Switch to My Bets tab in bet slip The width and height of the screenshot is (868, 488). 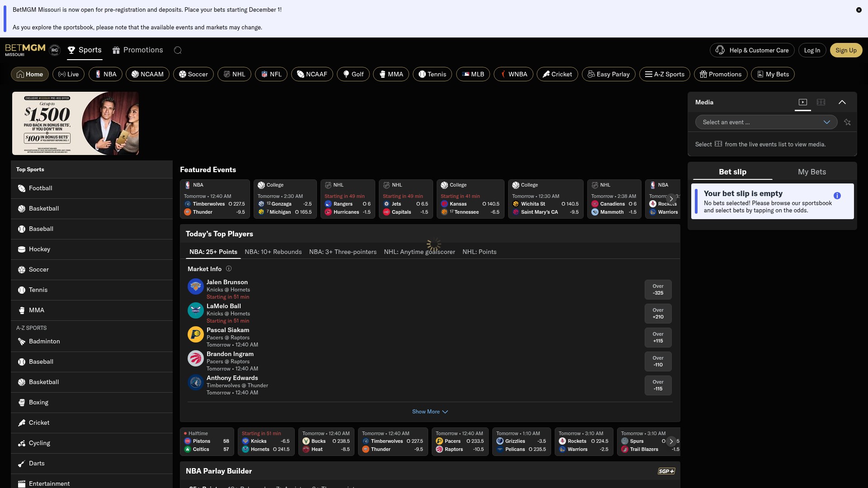tap(811, 172)
